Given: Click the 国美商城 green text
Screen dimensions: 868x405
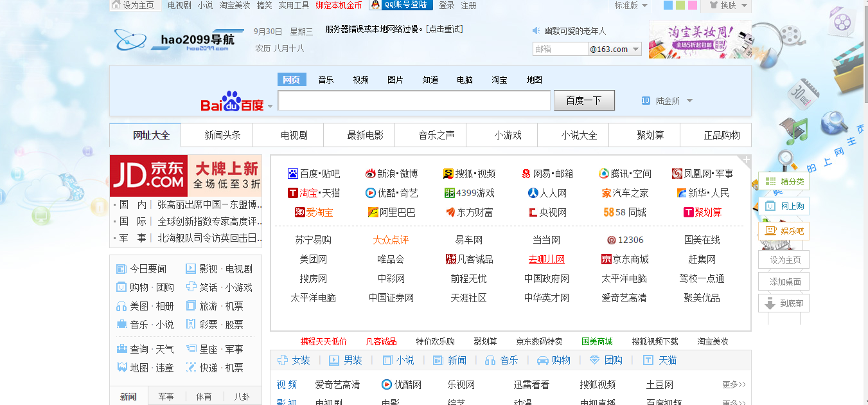Looking at the screenshot, I should tap(597, 341).
